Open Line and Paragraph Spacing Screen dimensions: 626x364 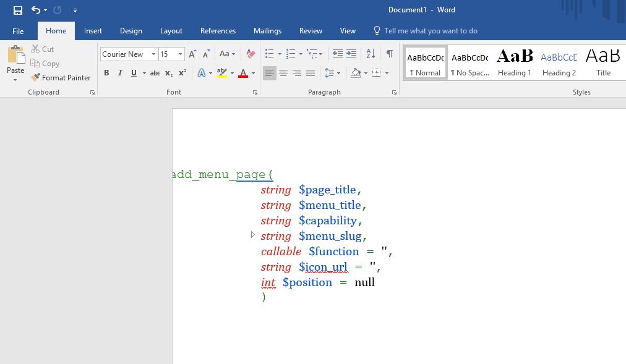click(x=332, y=73)
